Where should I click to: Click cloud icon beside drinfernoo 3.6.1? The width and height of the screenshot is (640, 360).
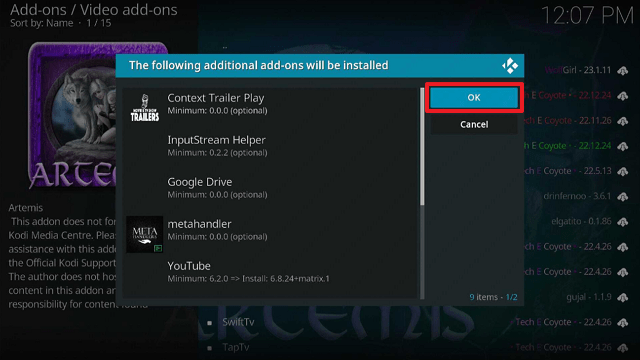[622, 197]
